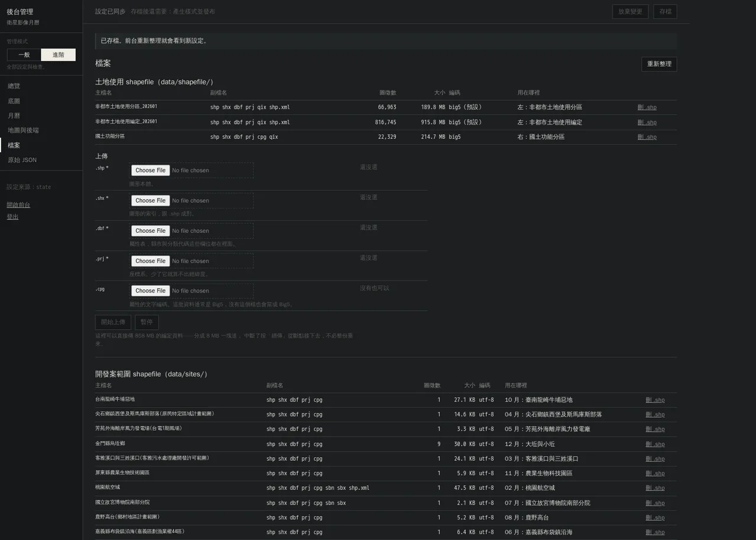Image resolution: width=756 pixels, height=540 pixels.
Task: Click the 已存檔 status message banner
Action: pyautogui.click(x=386, y=41)
